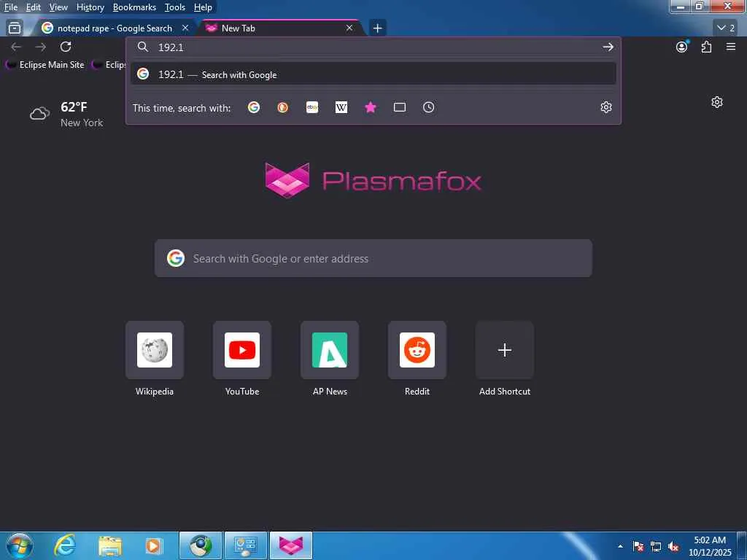Open the Windows Start button

click(20, 545)
